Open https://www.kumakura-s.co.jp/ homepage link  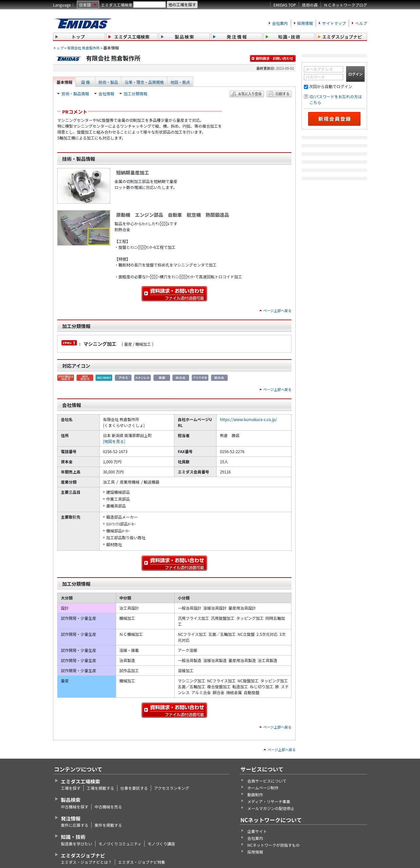[x=248, y=419]
